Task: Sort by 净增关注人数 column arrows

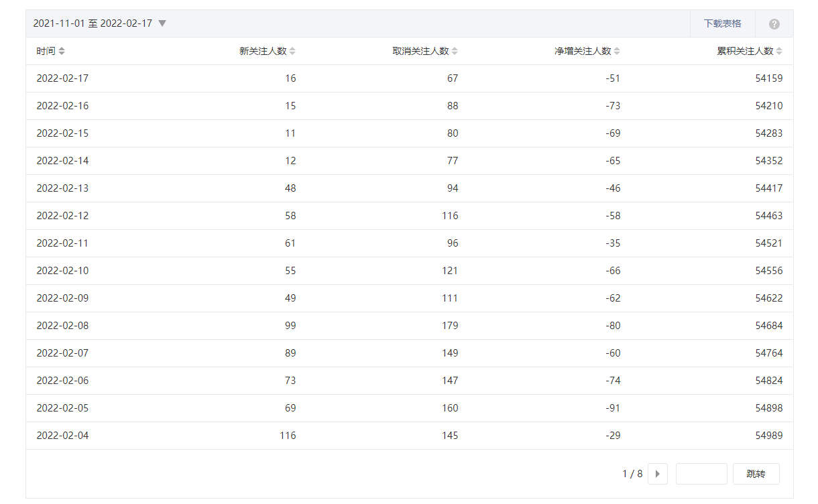Action: [x=617, y=51]
